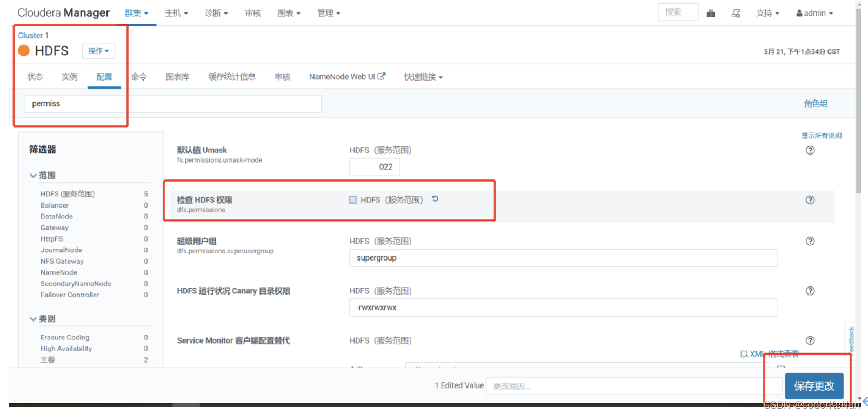
Task: Click the external link icon by NameNode Web UI
Action: coord(382,76)
